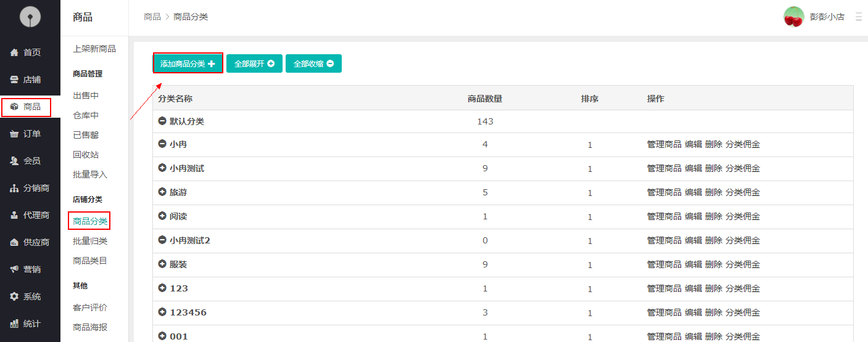
Task: Collapse the 小冉测试2 category row
Action: coord(162,240)
